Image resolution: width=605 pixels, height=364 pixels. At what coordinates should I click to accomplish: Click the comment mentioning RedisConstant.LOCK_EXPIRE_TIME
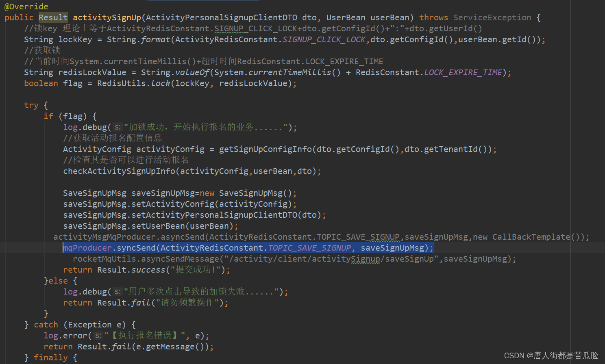[204, 61]
